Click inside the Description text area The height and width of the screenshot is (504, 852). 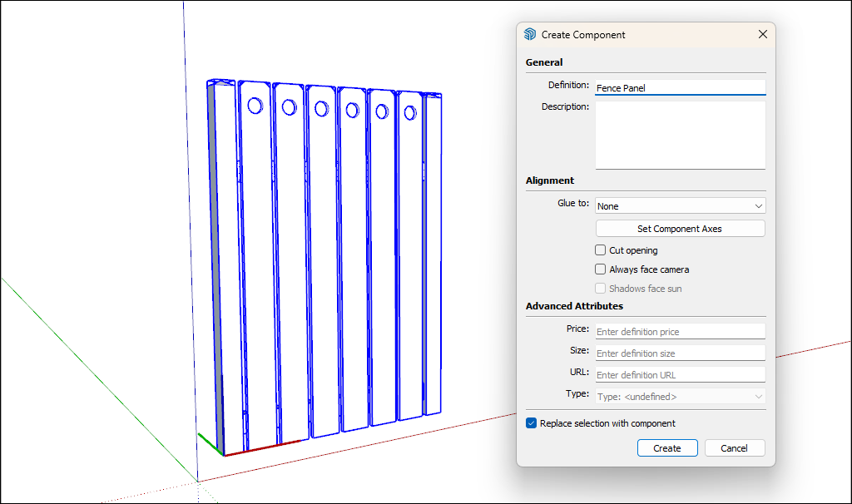[680, 133]
